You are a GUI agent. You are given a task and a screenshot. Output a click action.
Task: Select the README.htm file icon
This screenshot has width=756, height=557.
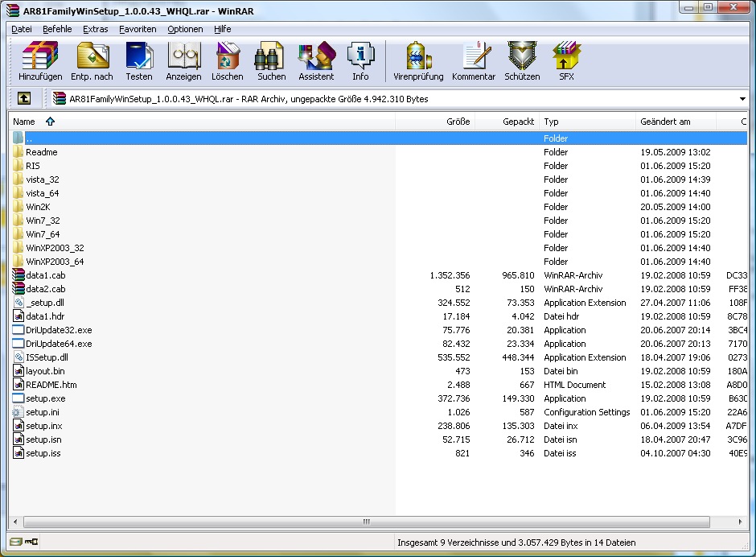click(x=18, y=385)
